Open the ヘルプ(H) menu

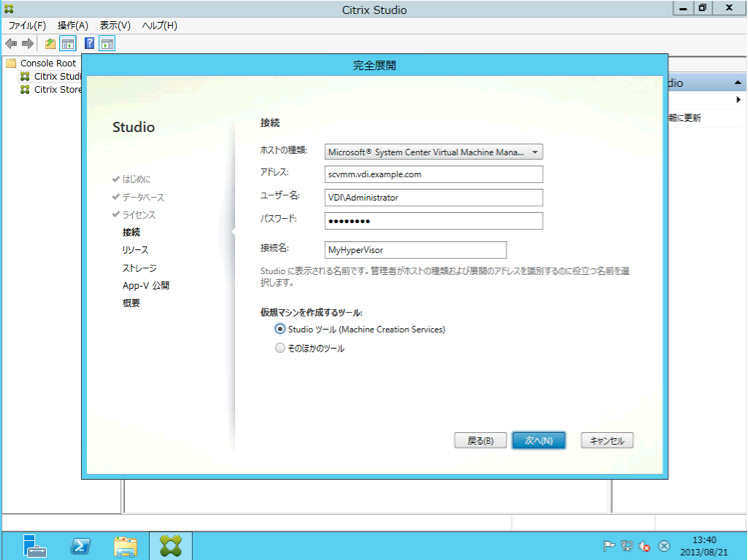[159, 26]
